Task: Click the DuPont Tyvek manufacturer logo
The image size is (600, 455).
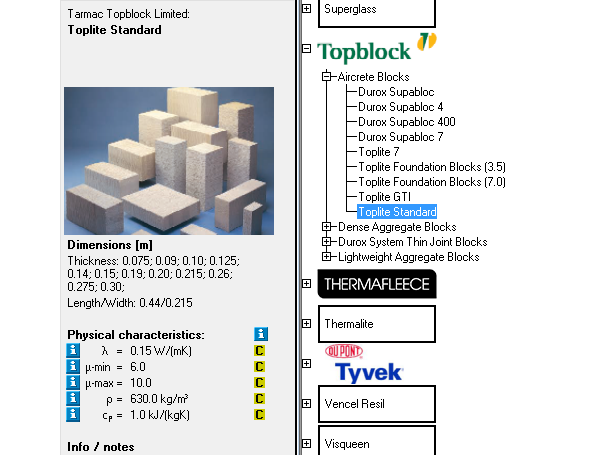Action: 364,364
